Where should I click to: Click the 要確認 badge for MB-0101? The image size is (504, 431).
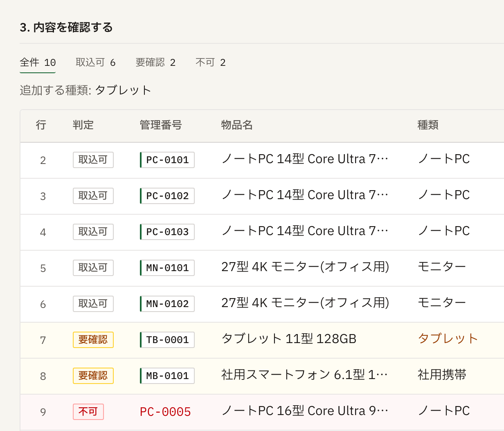[x=93, y=376]
